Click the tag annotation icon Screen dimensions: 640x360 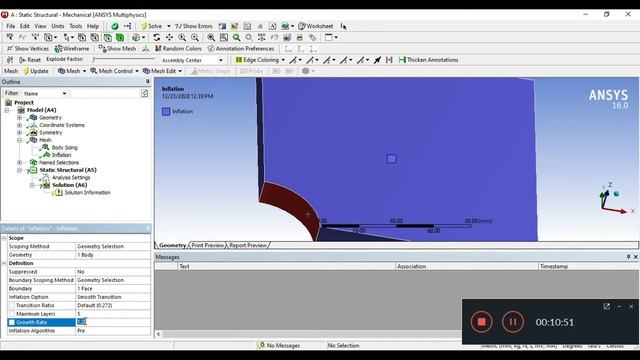point(312,37)
